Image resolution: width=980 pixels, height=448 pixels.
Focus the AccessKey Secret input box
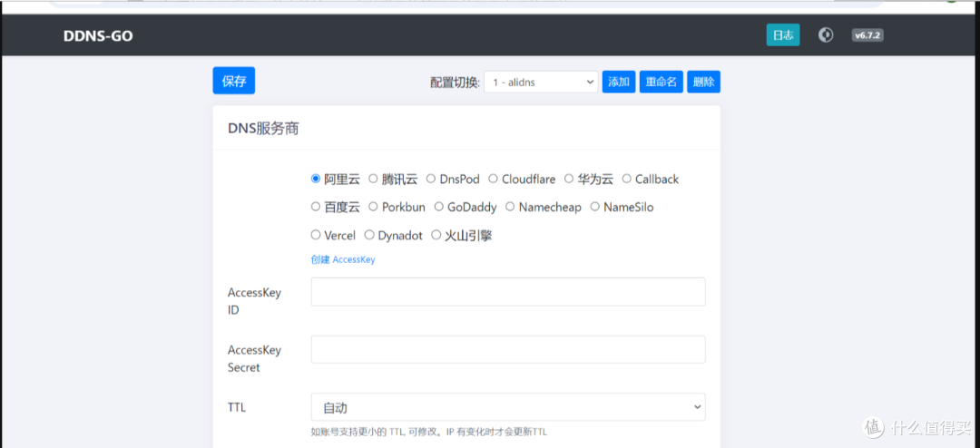click(x=508, y=349)
